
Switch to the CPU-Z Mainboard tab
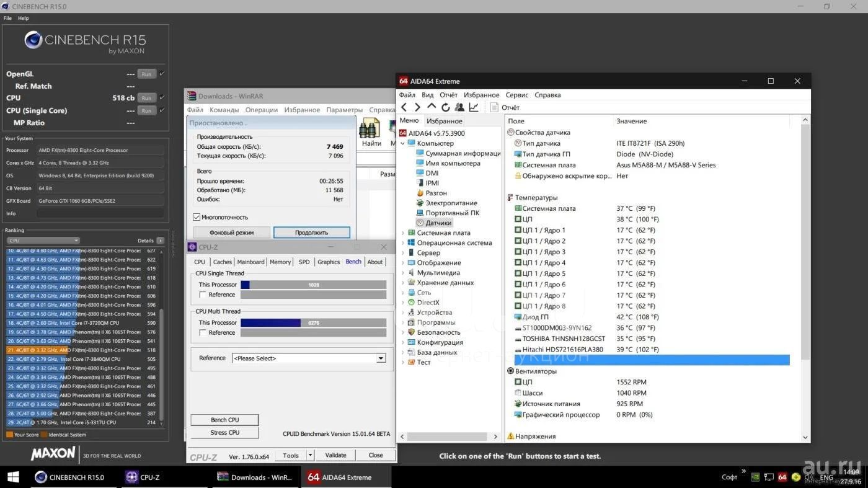click(250, 262)
